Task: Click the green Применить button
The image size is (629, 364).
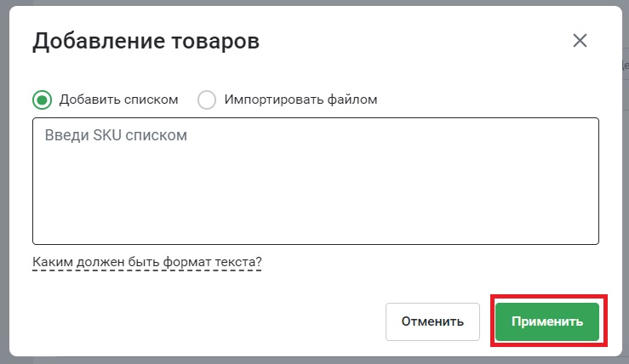Action: [547, 321]
